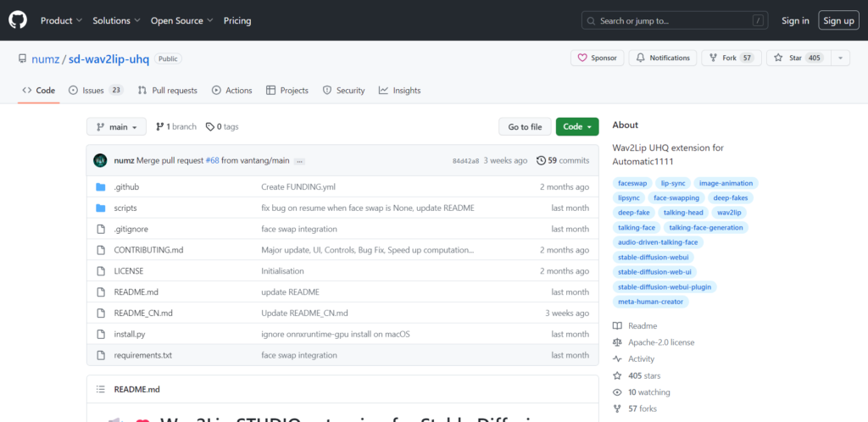
Task: Open requirements.txt file
Action: [142, 355]
